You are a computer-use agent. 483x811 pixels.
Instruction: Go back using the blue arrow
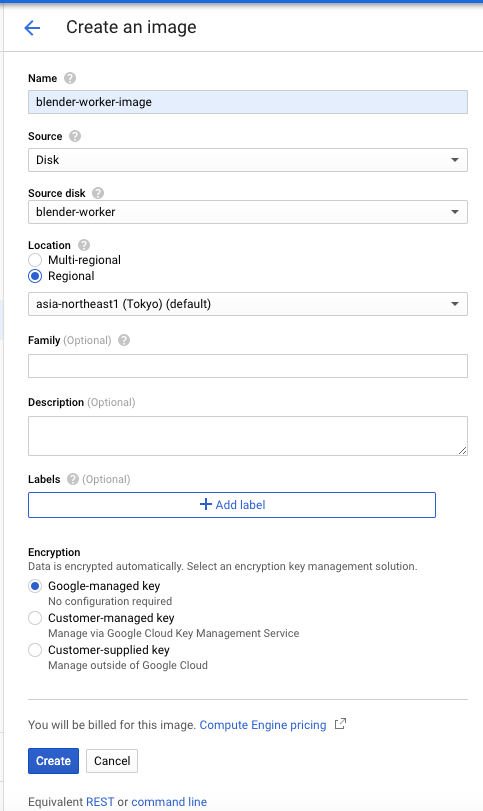(32, 27)
